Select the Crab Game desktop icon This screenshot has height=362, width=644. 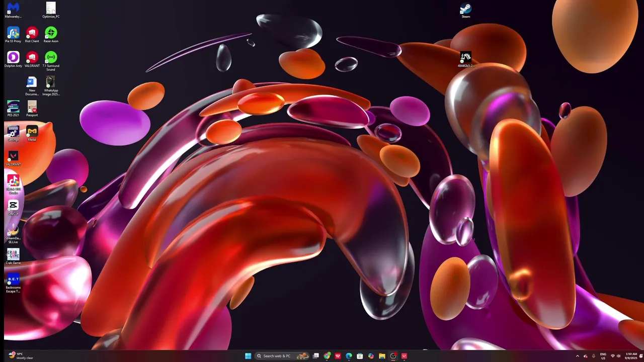(x=13, y=256)
